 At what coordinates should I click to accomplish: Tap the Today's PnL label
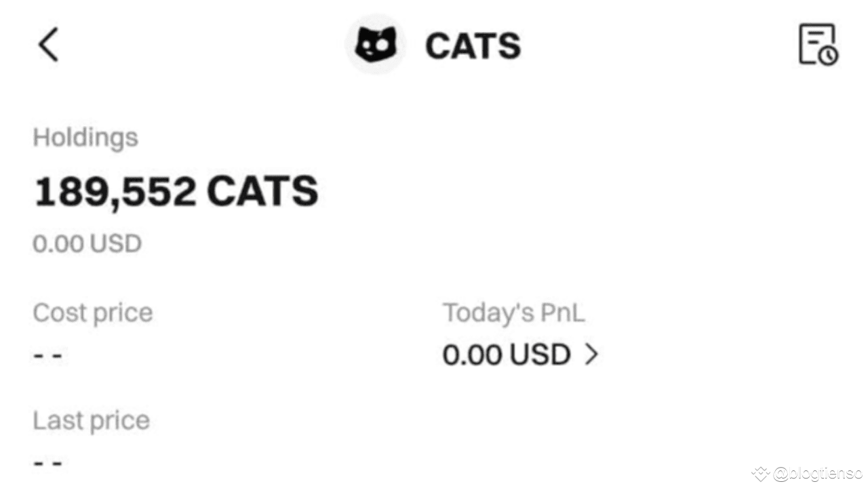pyautogui.click(x=513, y=312)
